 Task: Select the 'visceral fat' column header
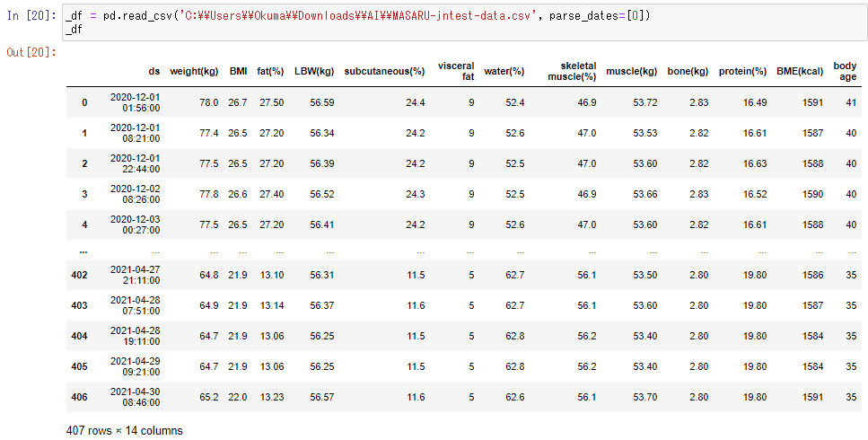tap(456, 72)
